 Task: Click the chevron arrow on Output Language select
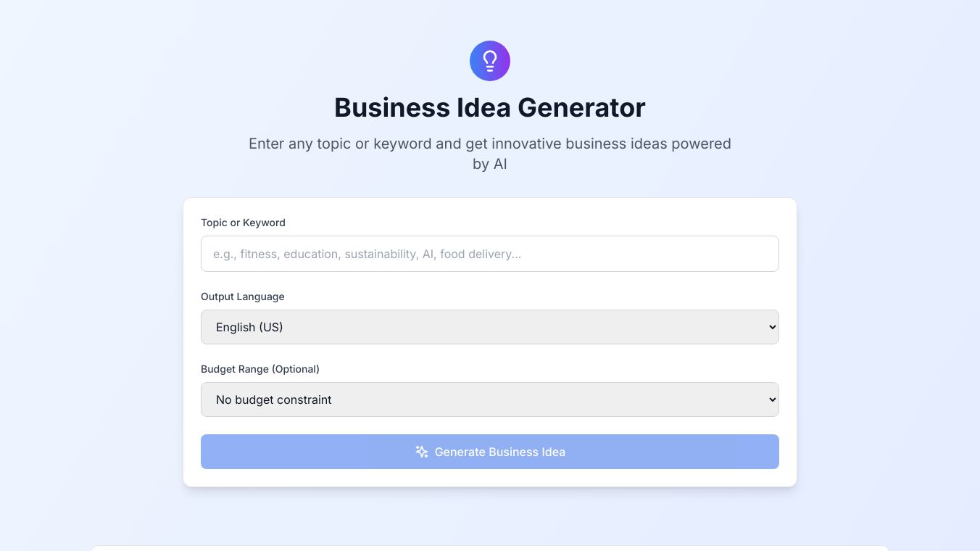[771, 327]
